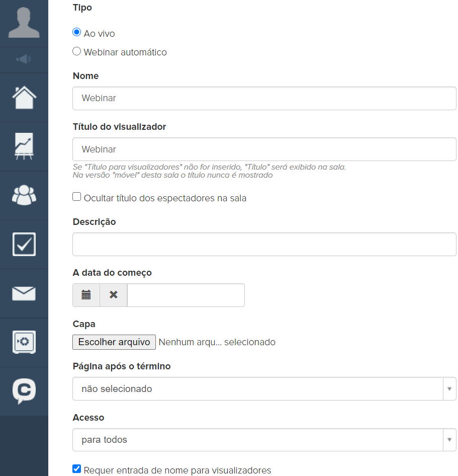Expand the 'Página após o término' dropdown
Image resolution: width=458 pixels, height=476 pixels.
264,389
